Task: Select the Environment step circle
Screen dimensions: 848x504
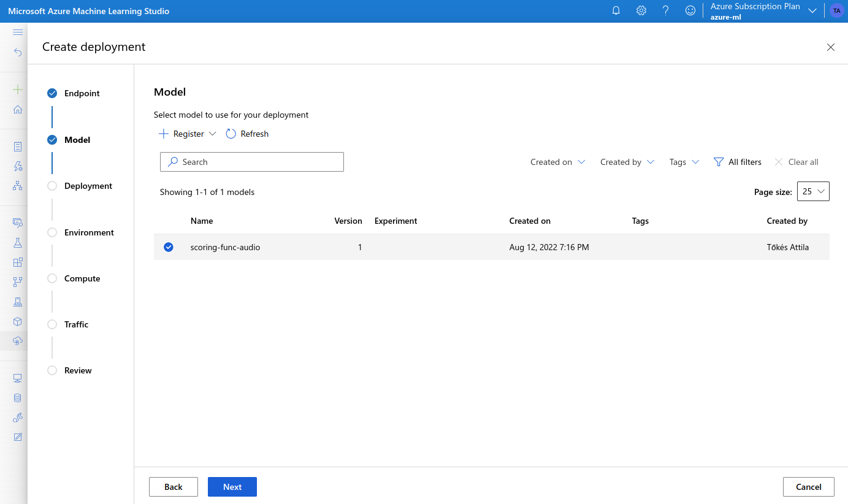Action: tap(52, 232)
